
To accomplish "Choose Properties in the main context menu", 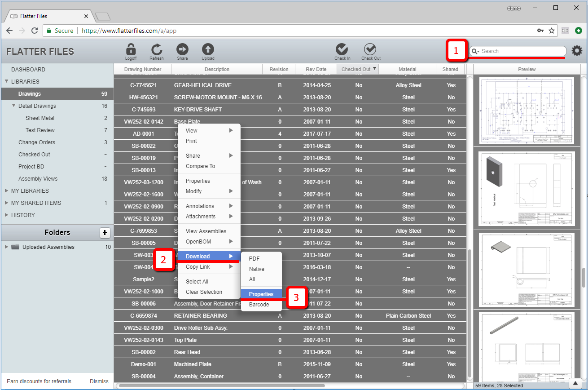I will click(209, 181).
